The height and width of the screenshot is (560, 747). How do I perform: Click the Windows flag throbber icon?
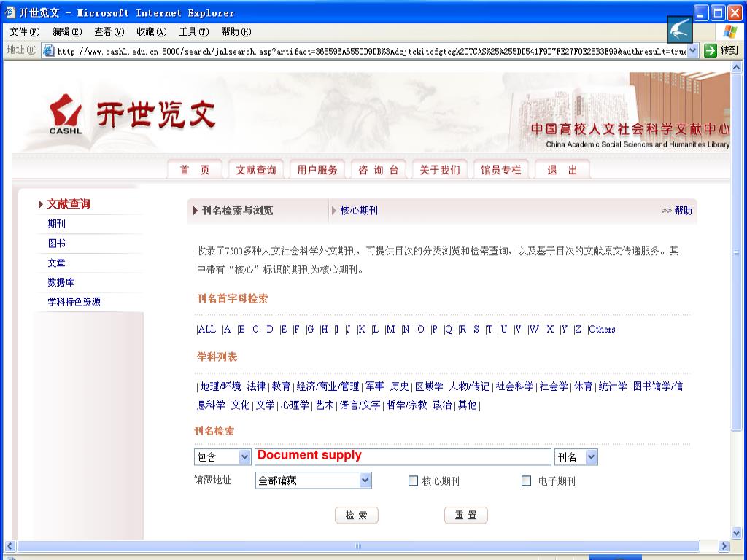tap(729, 32)
